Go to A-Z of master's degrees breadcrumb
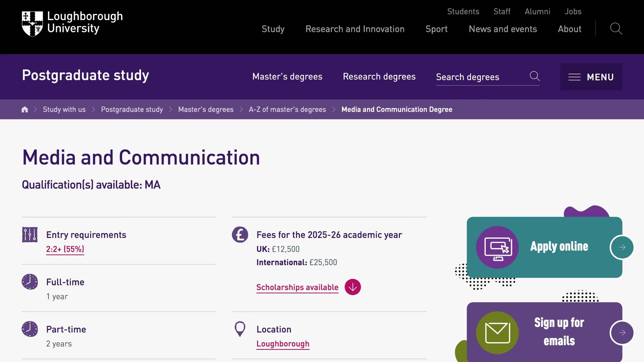The height and width of the screenshot is (362, 644). pyautogui.click(x=287, y=109)
